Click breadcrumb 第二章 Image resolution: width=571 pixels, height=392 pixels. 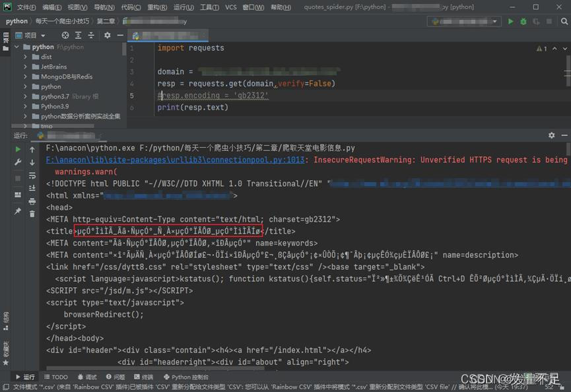click(x=106, y=21)
